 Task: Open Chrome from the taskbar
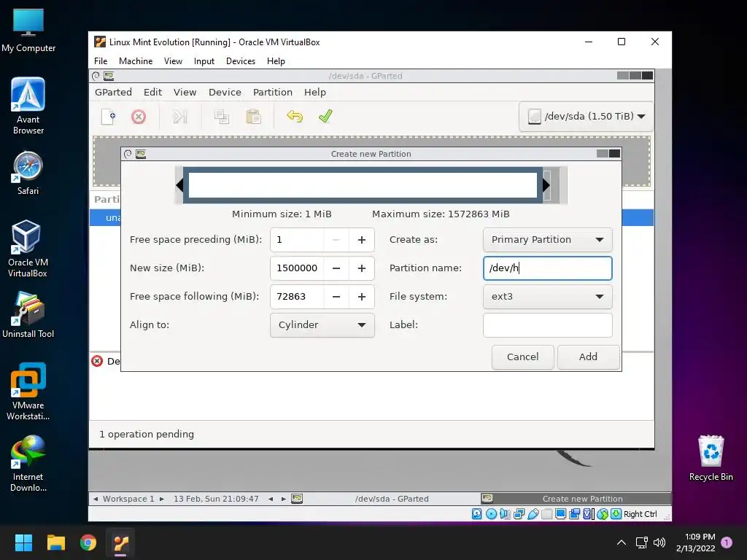(x=88, y=542)
